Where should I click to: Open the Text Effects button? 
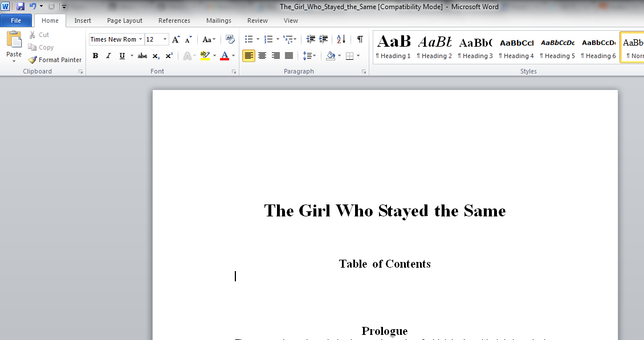pyautogui.click(x=188, y=56)
